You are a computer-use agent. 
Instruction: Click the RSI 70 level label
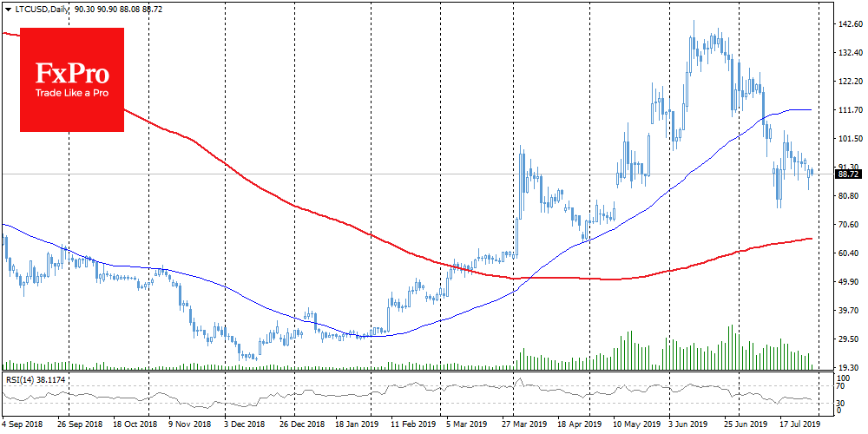[x=843, y=388]
